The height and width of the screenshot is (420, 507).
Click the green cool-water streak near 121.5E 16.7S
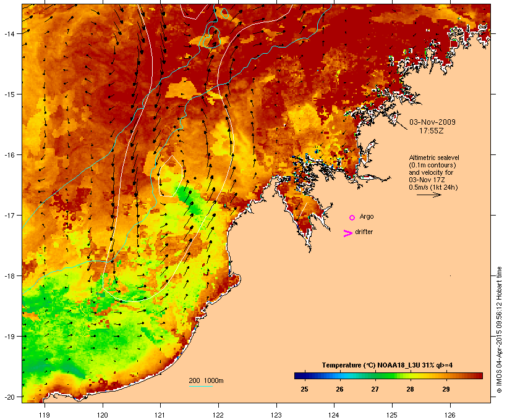click(x=188, y=200)
